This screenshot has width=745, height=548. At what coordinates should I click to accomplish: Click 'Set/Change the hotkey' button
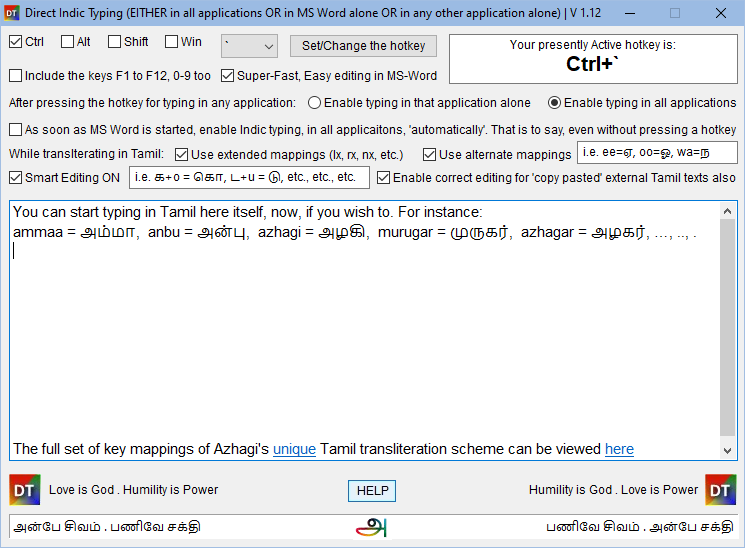point(363,46)
